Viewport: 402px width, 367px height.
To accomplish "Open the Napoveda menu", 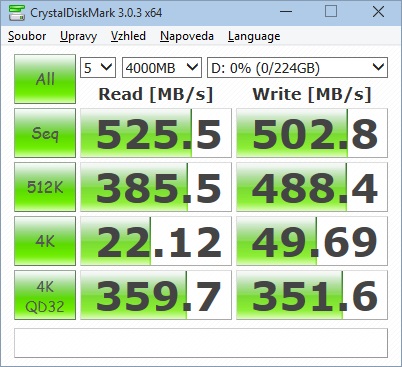I will (187, 36).
